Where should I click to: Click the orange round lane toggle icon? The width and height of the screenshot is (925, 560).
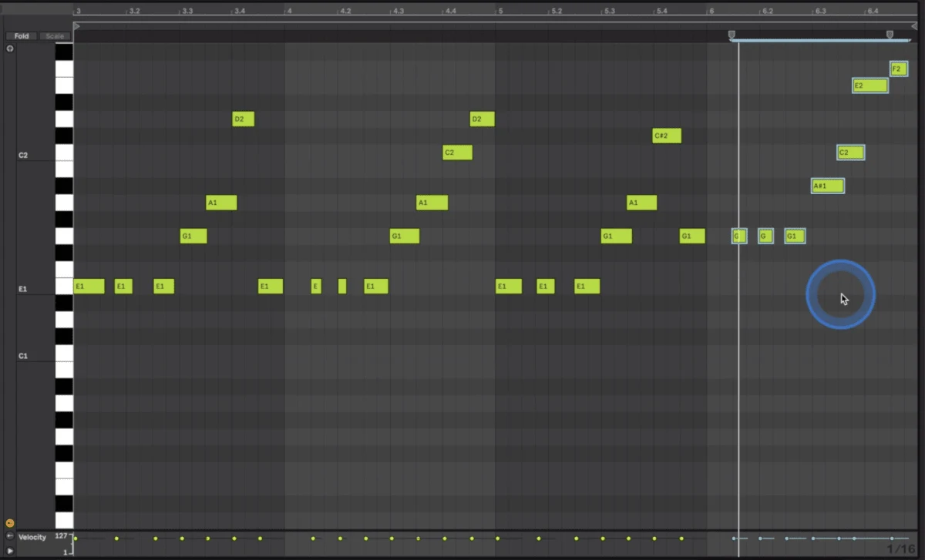pyautogui.click(x=10, y=523)
